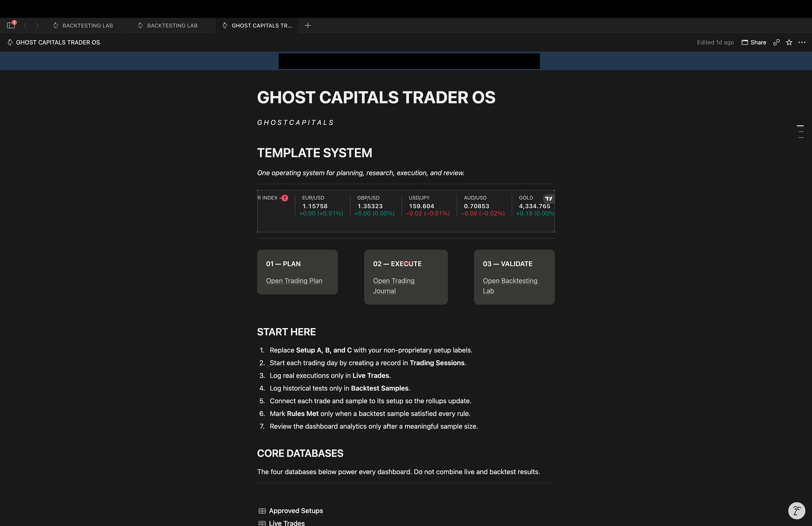The image size is (812, 526).
Task: Click the CORE DATABASES heading
Action: 300,453
